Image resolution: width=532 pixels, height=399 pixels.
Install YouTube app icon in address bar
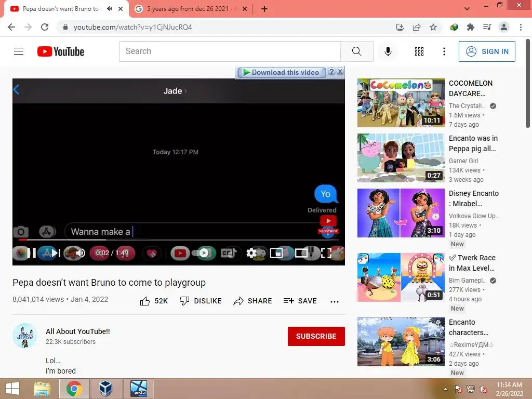[x=400, y=27]
